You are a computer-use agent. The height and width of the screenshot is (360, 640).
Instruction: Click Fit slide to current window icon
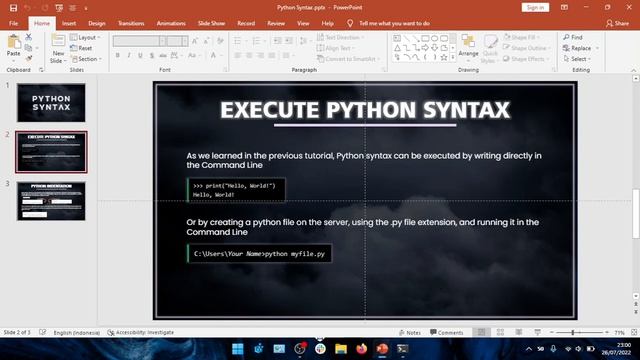pos(634,333)
